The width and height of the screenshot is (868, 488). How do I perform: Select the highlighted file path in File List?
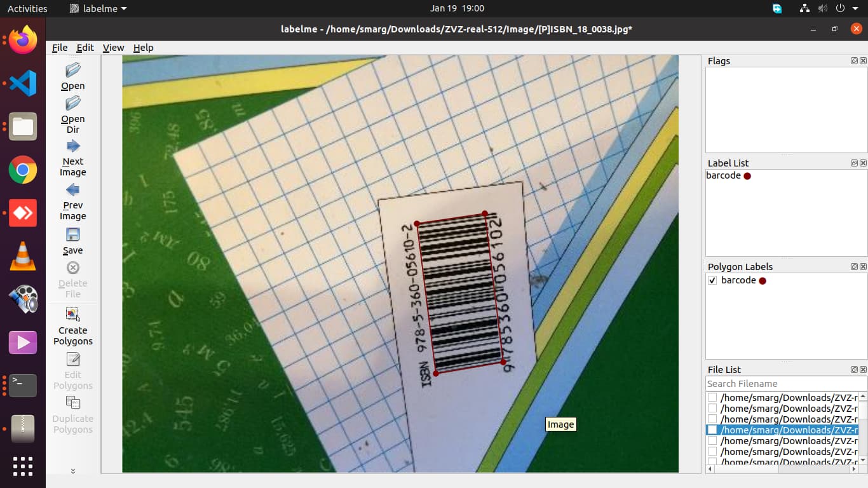(789, 430)
